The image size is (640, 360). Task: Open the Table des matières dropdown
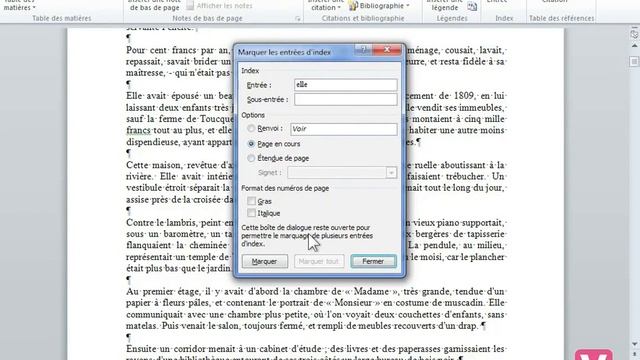click(x=19, y=5)
